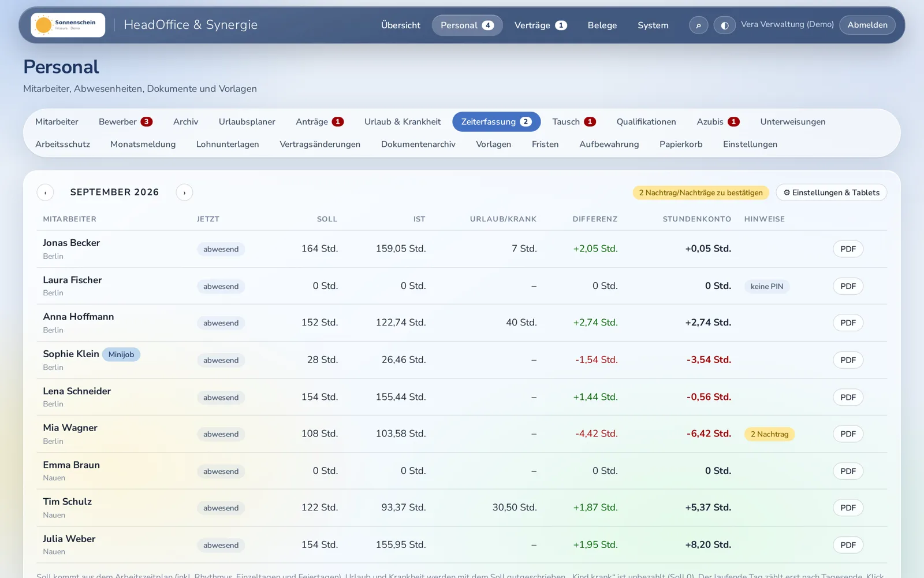
Task: Open employee Lena Schneider
Action: tap(77, 391)
